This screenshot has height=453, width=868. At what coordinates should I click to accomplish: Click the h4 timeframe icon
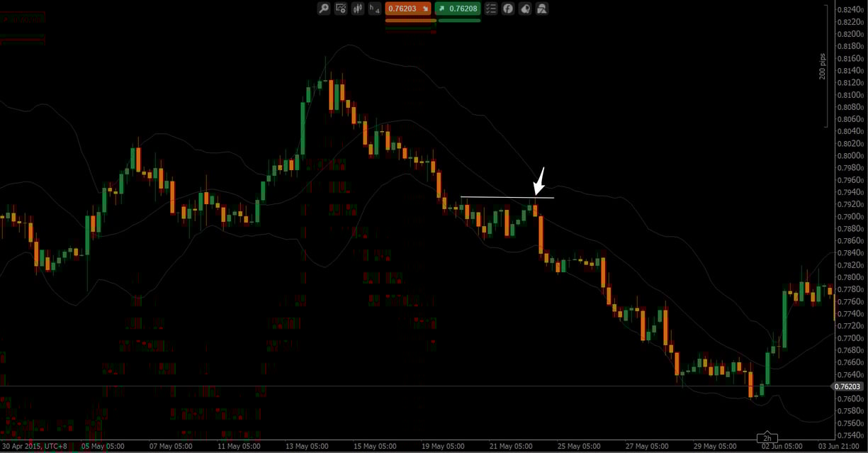click(373, 8)
